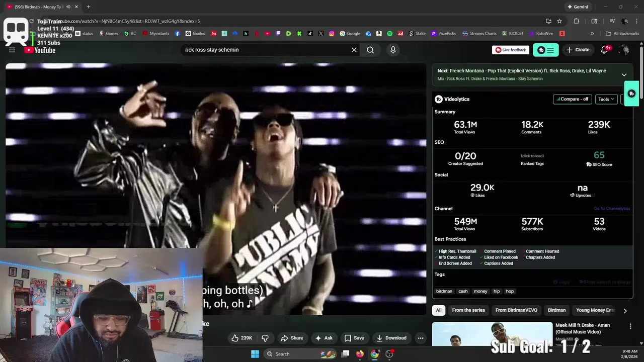
Task: Focus the YouTube search input field
Action: 266,50
